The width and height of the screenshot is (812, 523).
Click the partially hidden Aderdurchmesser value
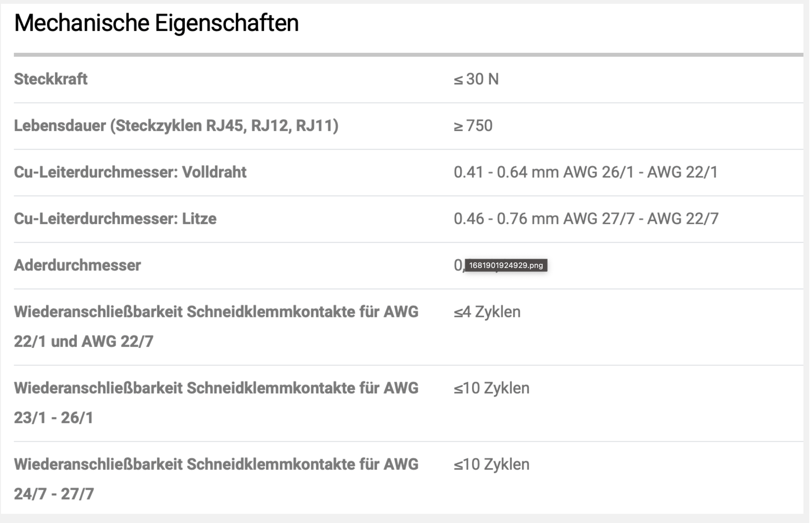[459, 265]
